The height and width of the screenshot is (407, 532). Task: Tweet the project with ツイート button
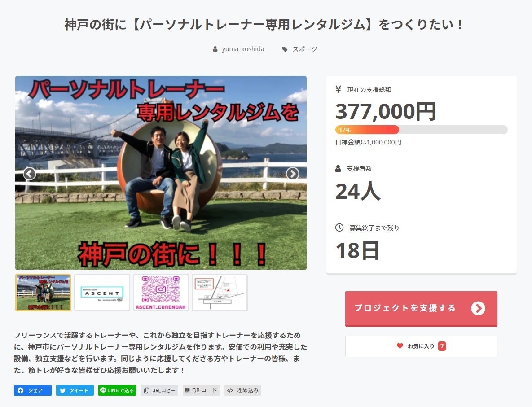click(75, 390)
